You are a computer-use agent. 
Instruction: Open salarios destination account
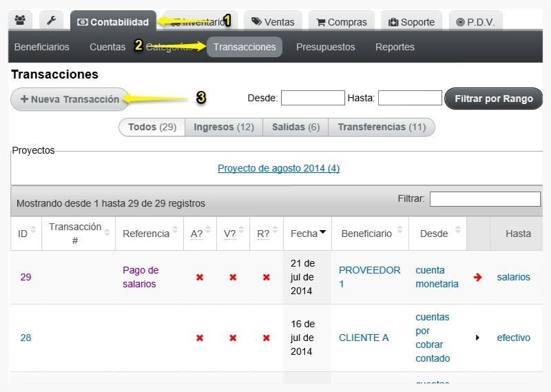click(513, 277)
